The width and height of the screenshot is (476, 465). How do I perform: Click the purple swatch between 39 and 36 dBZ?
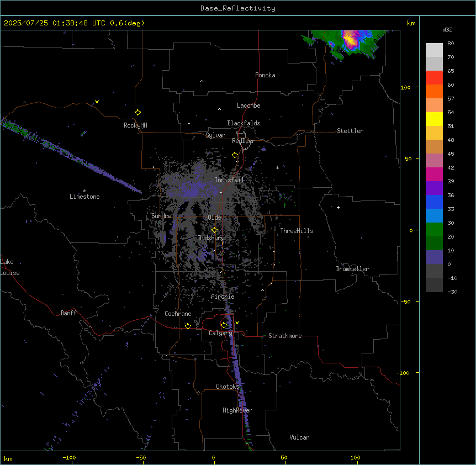(x=434, y=188)
